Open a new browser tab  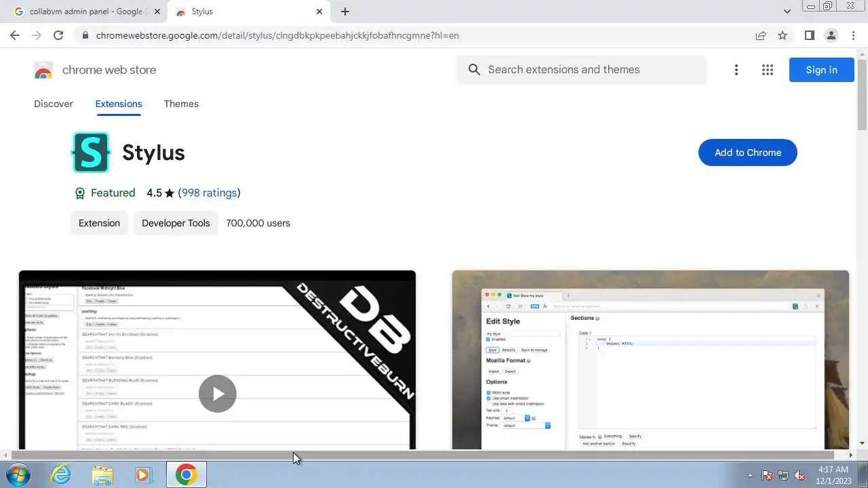pyautogui.click(x=345, y=12)
